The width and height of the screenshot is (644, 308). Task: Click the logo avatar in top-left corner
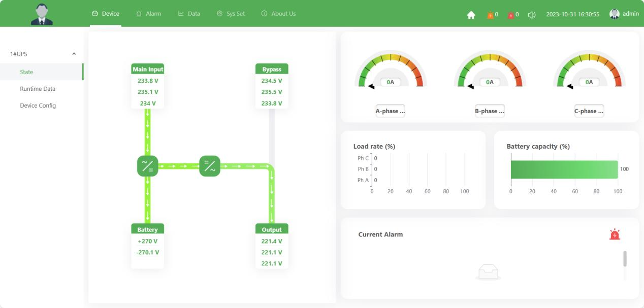coord(42,14)
